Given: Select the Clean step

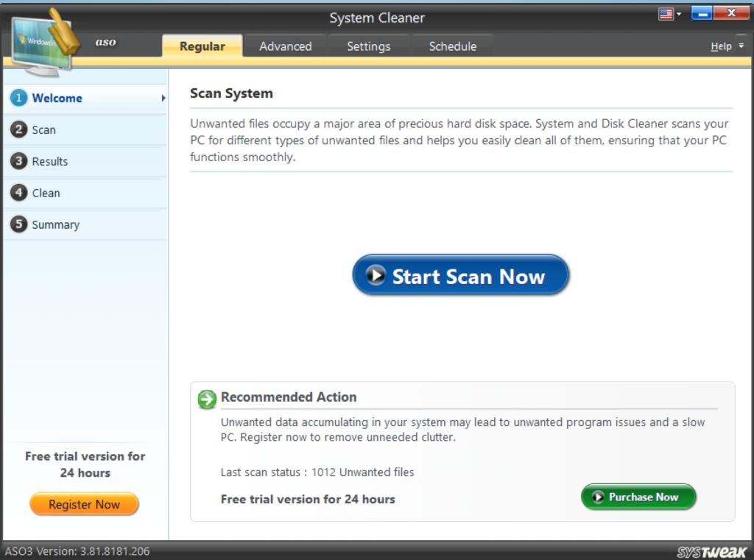Looking at the screenshot, I should [85, 194].
